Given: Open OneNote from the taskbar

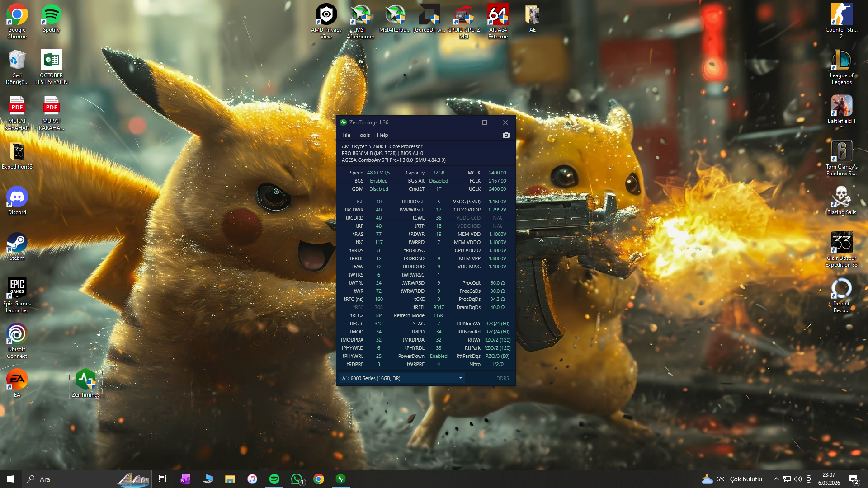Looking at the screenshot, I should click(x=185, y=479).
